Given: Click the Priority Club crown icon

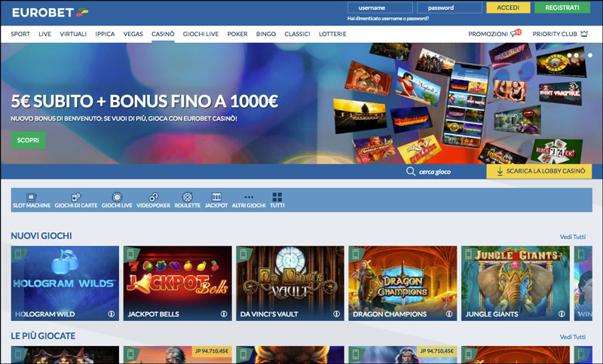Looking at the screenshot, I should point(584,34).
